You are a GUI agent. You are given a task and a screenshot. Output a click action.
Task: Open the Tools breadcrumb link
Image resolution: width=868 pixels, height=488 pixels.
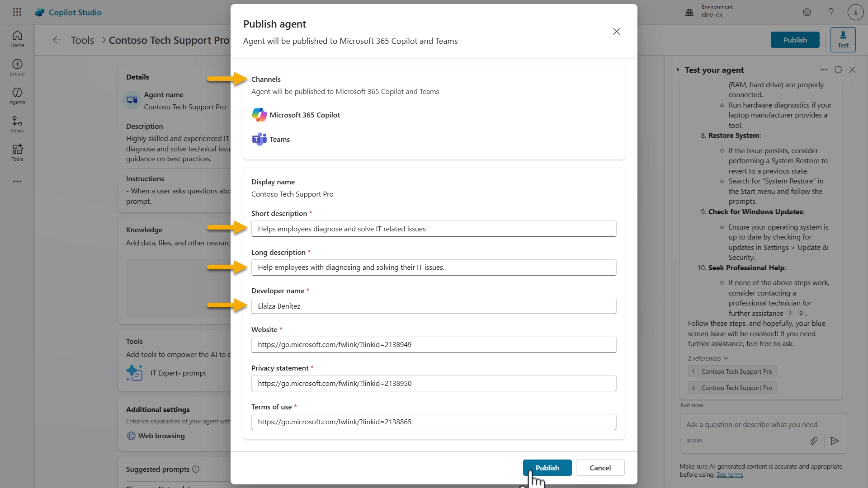click(x=82, y=40)
